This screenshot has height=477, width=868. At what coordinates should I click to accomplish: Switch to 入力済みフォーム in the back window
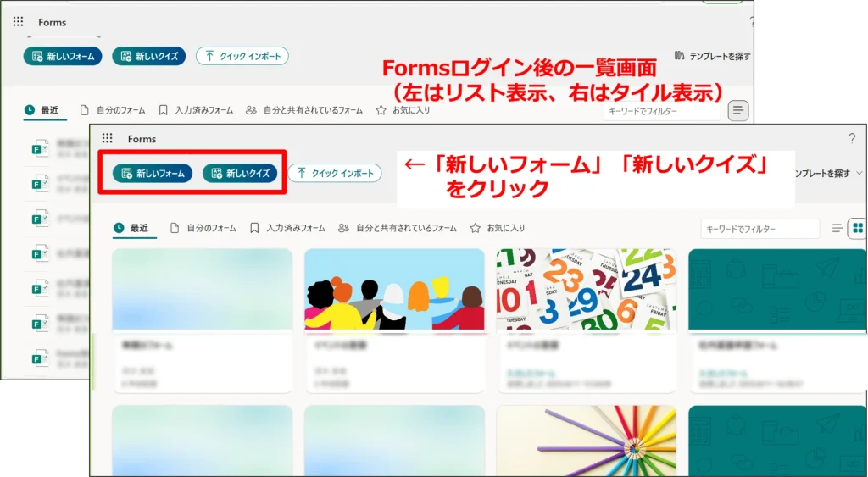pos(196,110)
